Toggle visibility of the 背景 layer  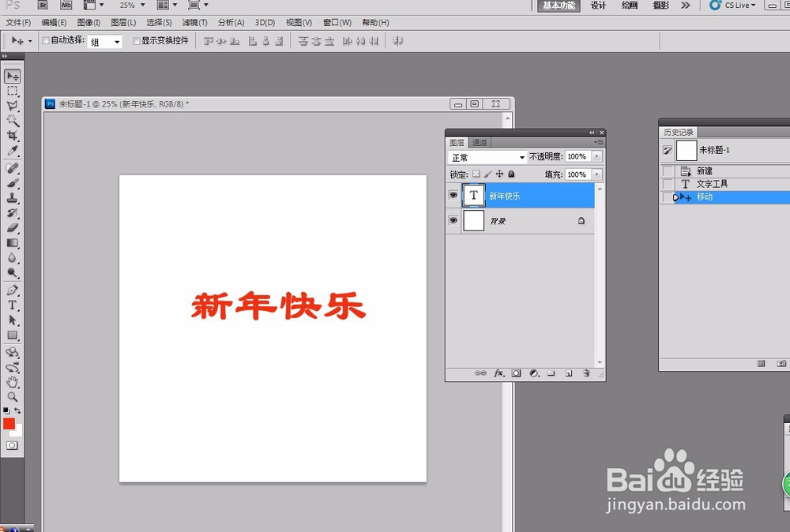click(452, 219)
